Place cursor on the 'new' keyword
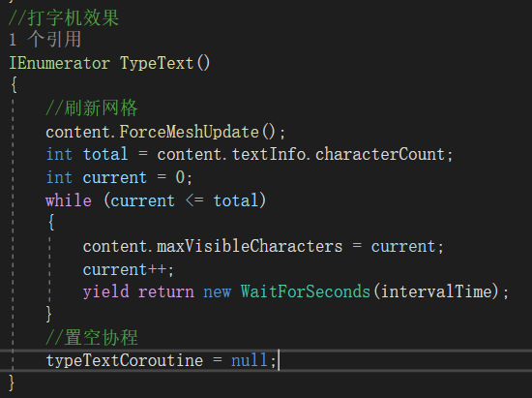The height and width of the screenshot is (398, 532). [217, 292]
